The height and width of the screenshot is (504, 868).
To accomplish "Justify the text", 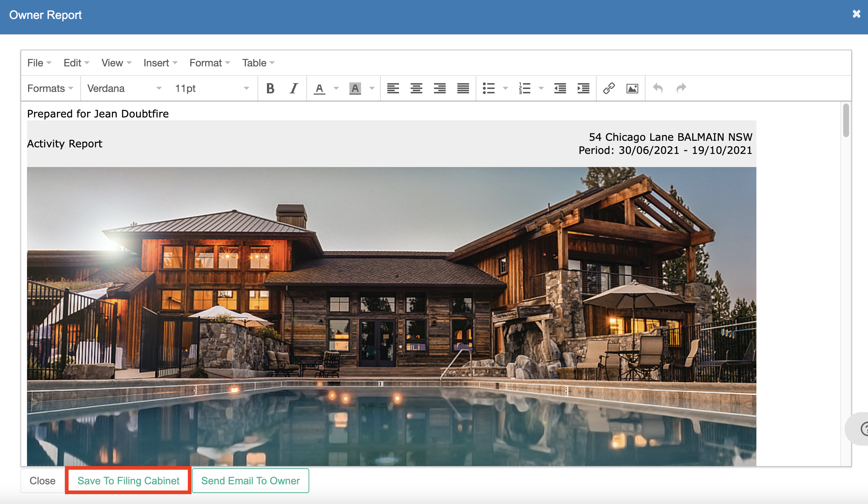I will coord(463,88).
